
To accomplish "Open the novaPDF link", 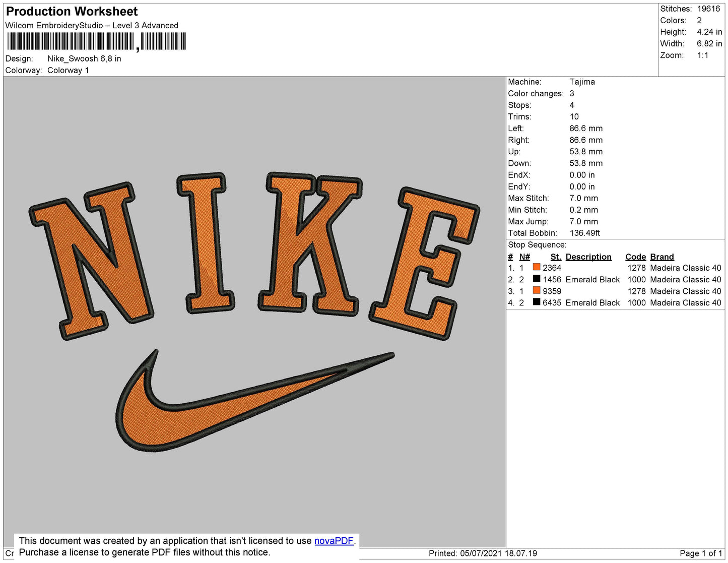I will coord(334,541).
